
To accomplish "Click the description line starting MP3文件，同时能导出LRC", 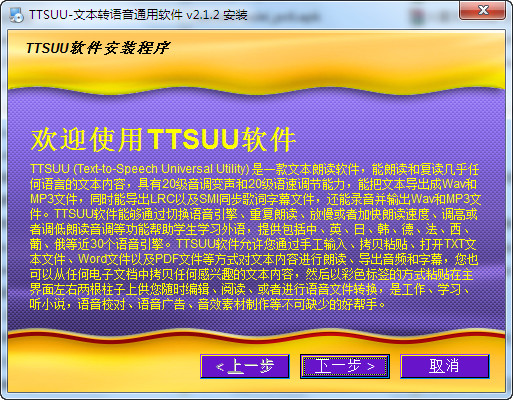I will point(255,199).
